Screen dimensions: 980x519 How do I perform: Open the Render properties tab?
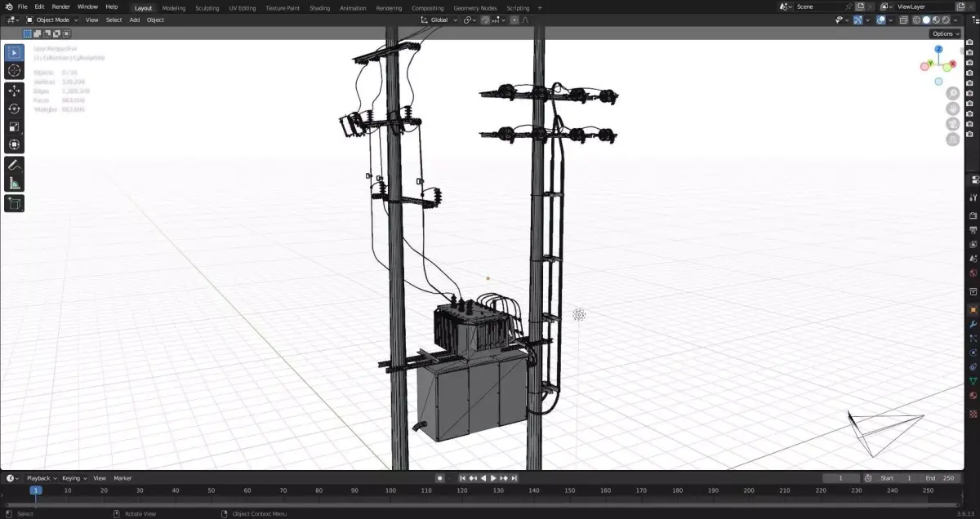coord(973,216)
